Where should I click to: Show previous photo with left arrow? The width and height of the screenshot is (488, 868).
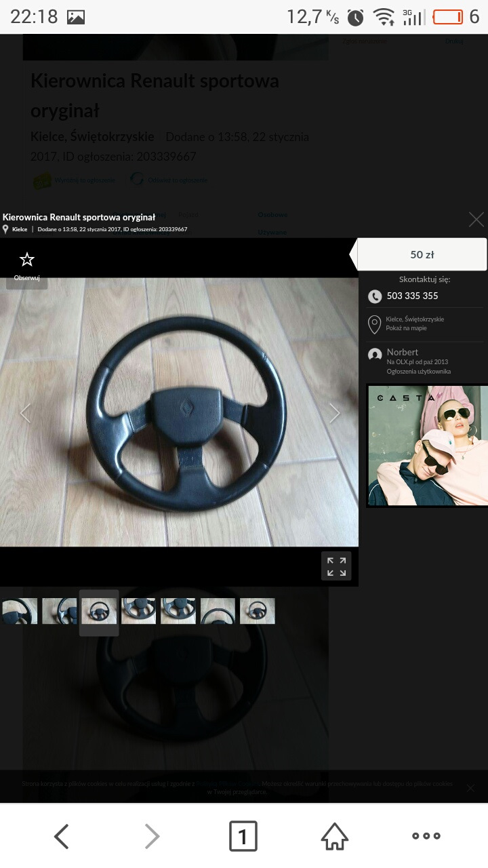pos(25,412)
